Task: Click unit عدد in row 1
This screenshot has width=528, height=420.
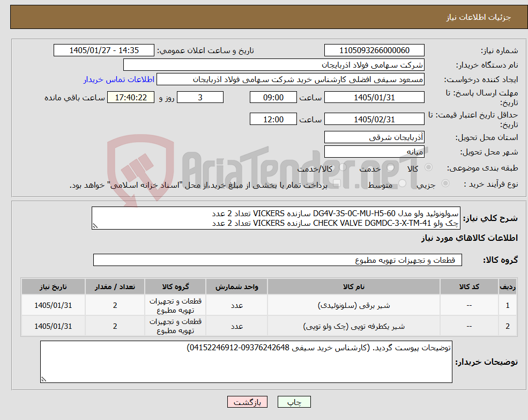Action: coord(236,305)
